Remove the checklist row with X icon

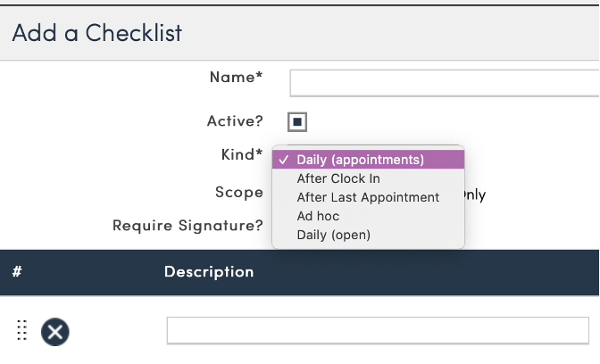tap(55, 332)
